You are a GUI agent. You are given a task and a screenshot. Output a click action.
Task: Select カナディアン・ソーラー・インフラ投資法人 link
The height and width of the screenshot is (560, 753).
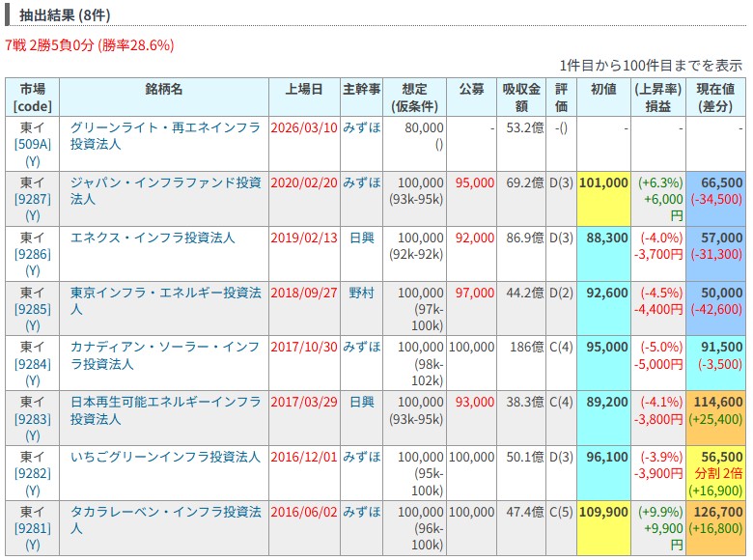point(164,348)
